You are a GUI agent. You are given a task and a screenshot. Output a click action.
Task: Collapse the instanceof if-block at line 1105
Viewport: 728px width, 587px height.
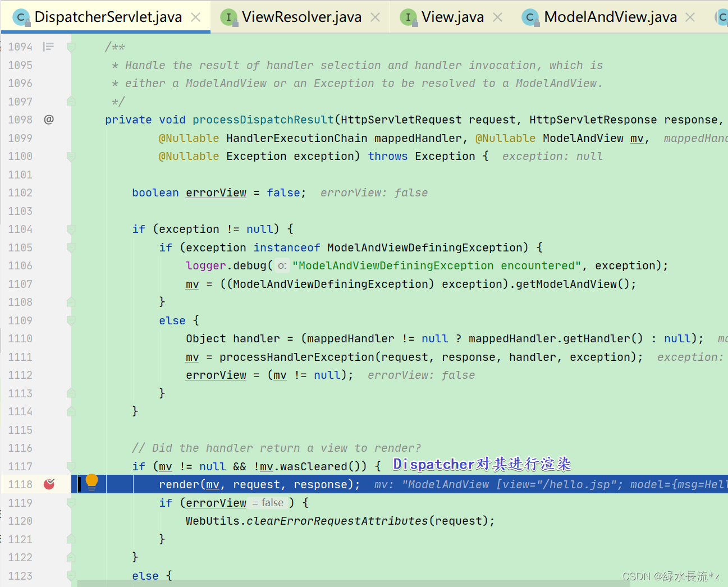[x=71, y=247]
